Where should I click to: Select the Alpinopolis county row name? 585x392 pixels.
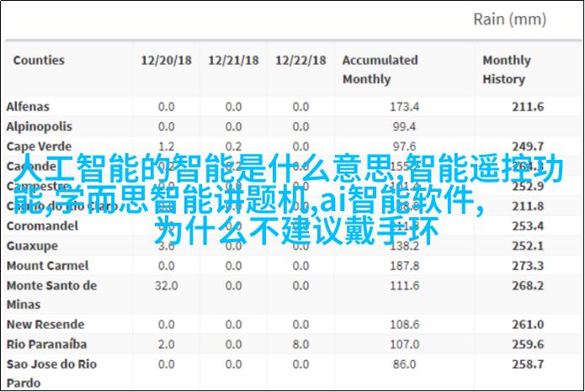pos(40,126)
